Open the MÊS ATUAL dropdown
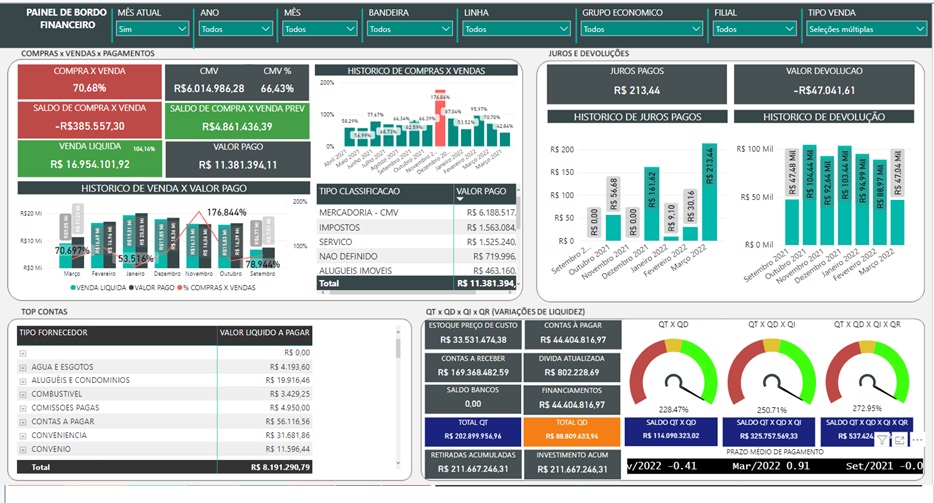The image size is (934, 503). tap(152, 30)
